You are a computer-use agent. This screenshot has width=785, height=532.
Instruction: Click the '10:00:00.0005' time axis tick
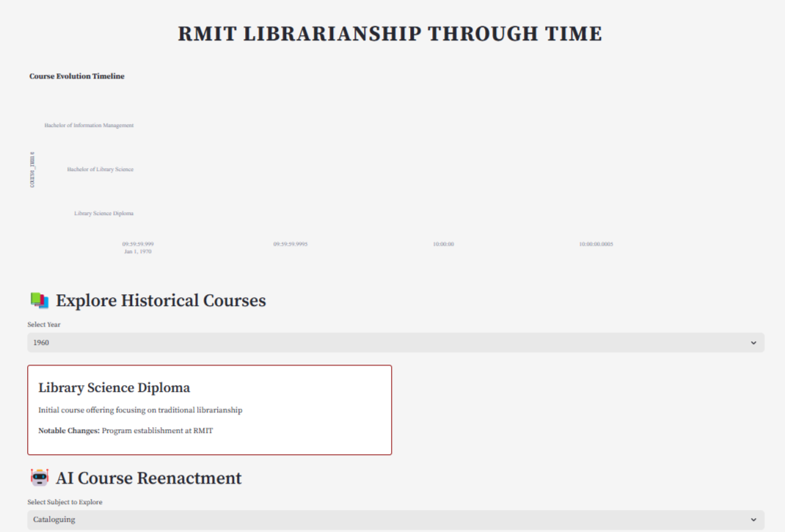596,244
